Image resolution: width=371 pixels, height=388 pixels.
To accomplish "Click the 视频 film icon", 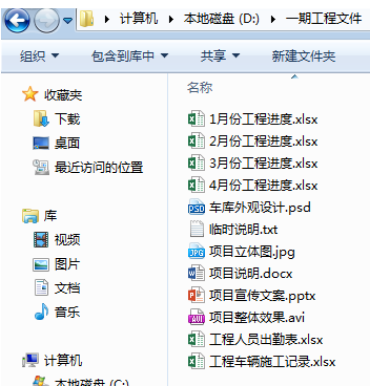I will 41,240.
